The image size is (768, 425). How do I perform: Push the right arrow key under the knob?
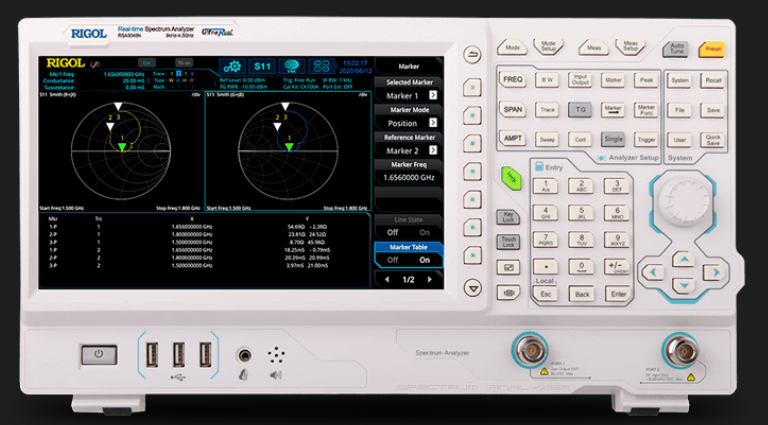click(x=714, y=272)
